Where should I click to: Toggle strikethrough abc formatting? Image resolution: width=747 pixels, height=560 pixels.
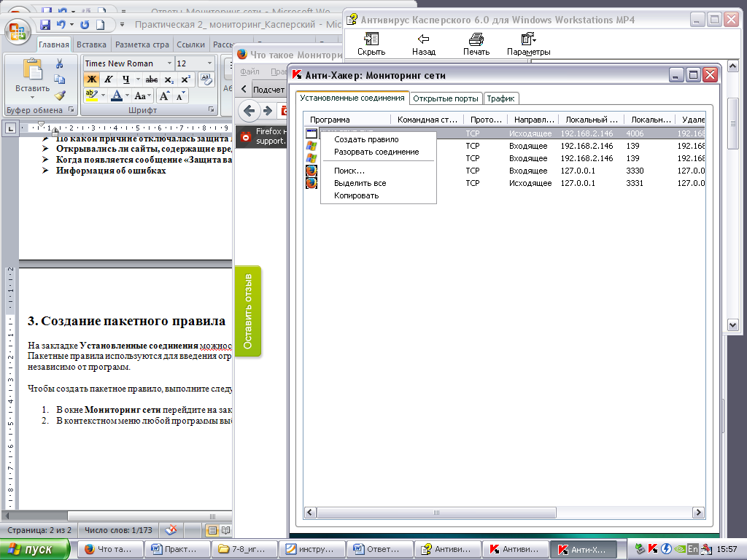tap(152, 79)
